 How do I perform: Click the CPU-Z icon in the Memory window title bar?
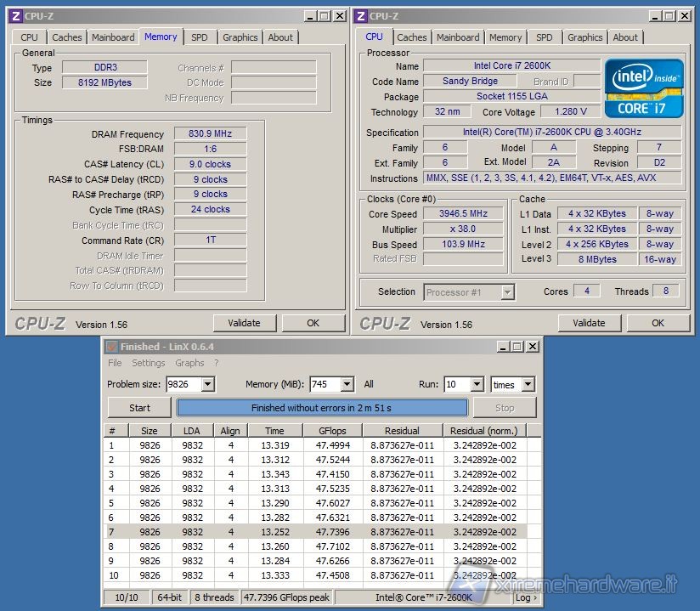click(15, 15)
